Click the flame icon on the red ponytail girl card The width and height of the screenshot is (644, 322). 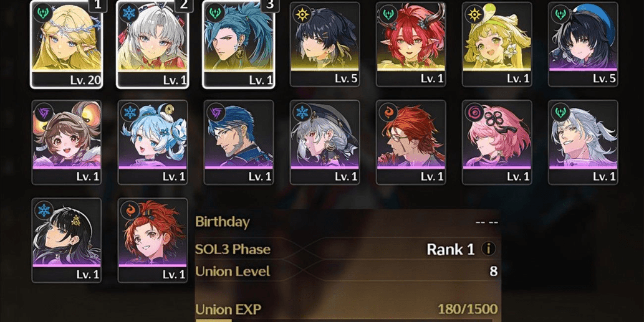click(x=130, y=210)
